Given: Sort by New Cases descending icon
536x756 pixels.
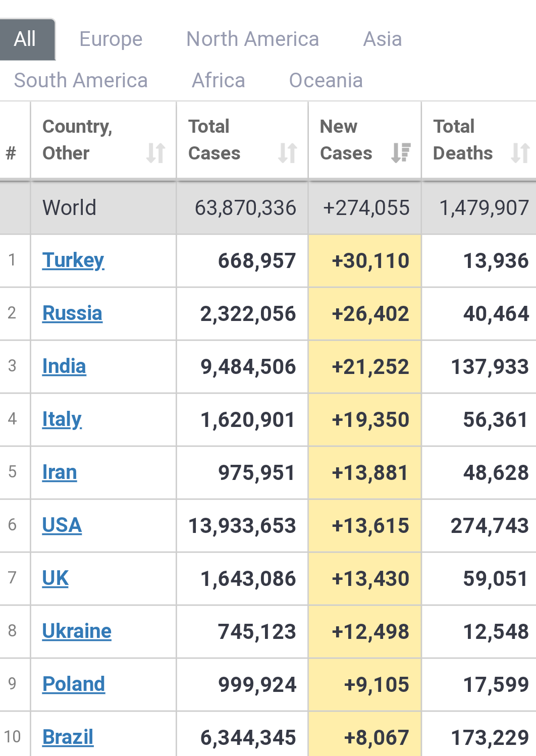Looking at the screenshot, I should point(401,153).
